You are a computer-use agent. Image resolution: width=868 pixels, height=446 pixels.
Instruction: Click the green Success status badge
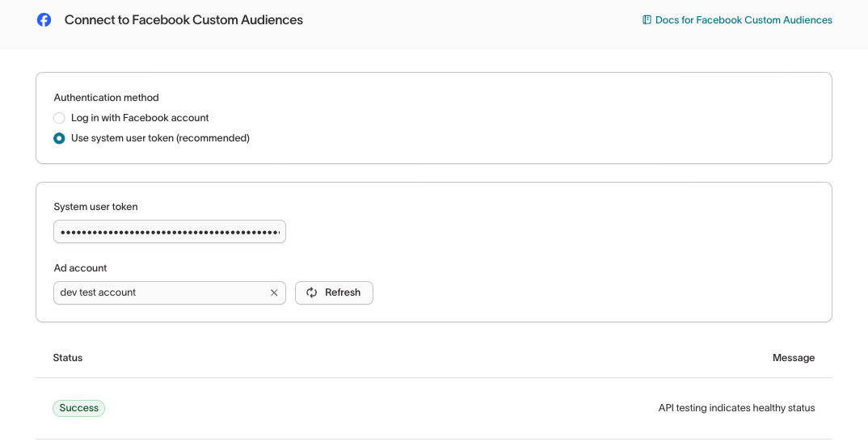[x=78, y=408]
